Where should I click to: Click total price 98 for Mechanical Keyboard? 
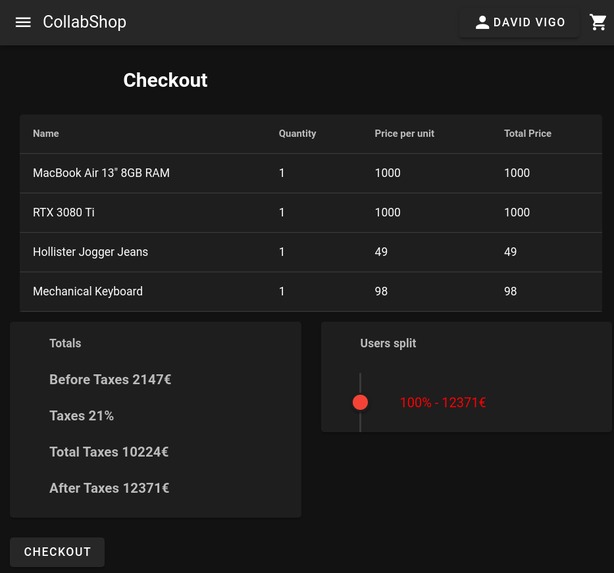[x=510, y=291]
